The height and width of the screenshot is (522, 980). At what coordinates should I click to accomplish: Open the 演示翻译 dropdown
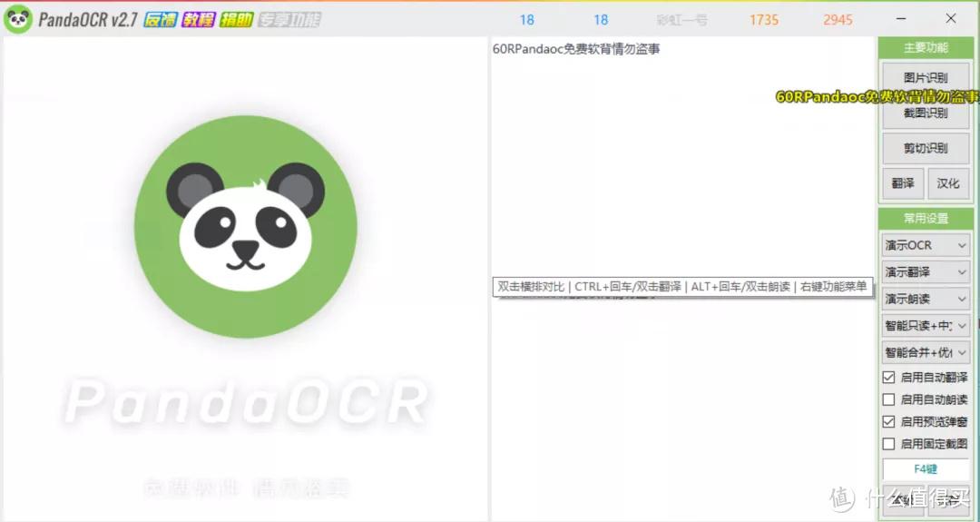click(926, 272)
